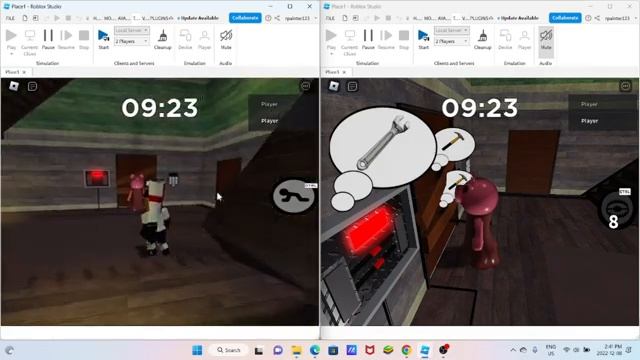Toggle Mute audio in left window

tap(226, 39)
